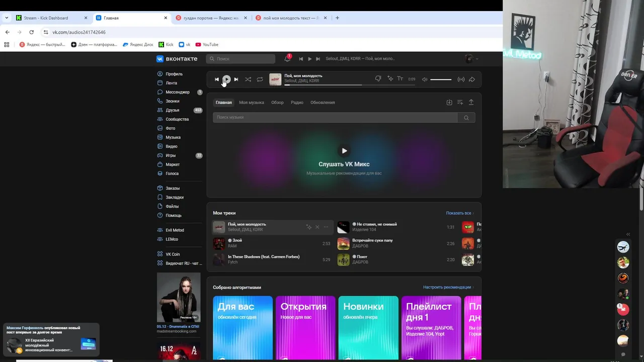The image size is (644, 362).
Task: Click into the Поиск музыки field
Action: tap(335, 118)
